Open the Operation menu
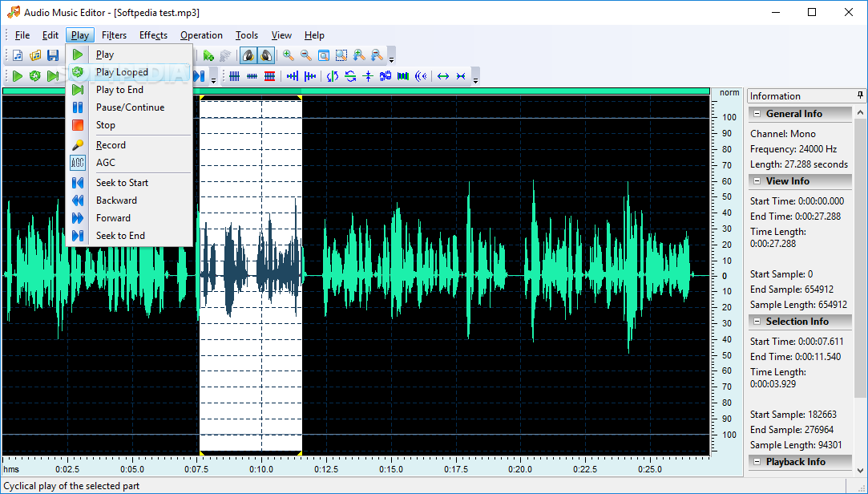This screenshot has height=494, width=868. [201, 35]
